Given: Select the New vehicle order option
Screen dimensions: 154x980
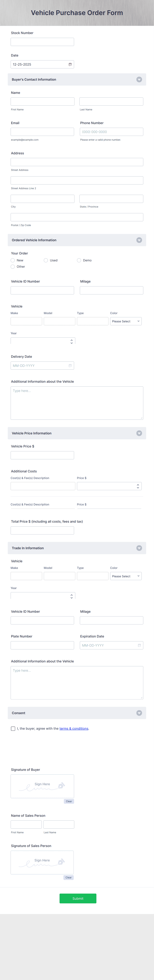Looking at the screenshot, I should coord(13,260).
